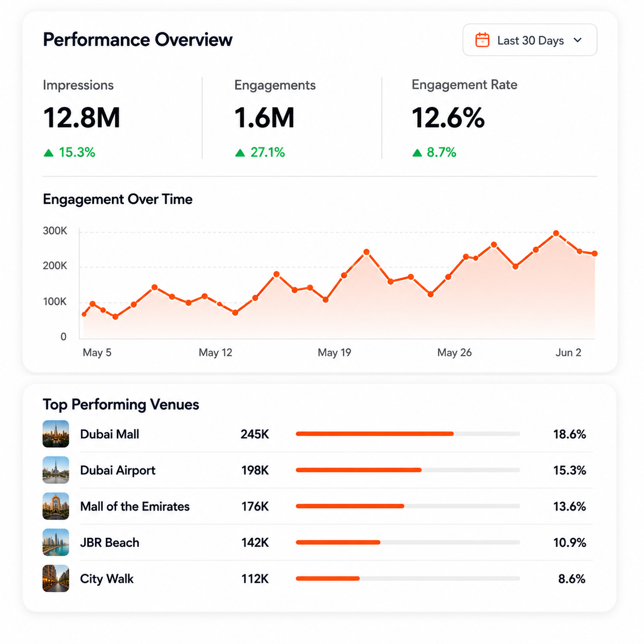Click the 1.6M Engagements value
Viewport: 644px width, 644px height.
(264, 118)
